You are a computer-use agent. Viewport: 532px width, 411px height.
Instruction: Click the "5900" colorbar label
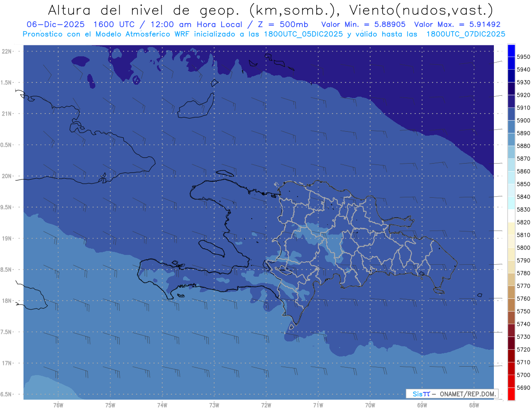(523, 120)
